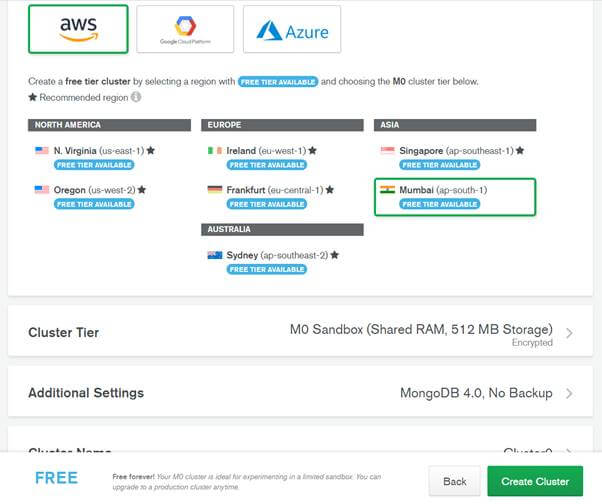Image resolution: width=602 pixels, height=504 pixels.
Task: Click the Singapore flag icon
Action: point(387,150)
